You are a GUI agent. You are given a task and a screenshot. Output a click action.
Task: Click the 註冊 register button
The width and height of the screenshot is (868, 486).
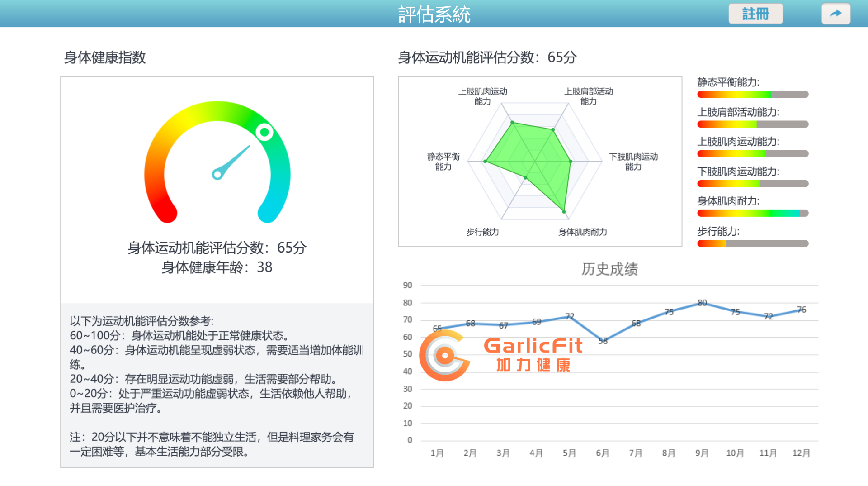click(755, 14)
